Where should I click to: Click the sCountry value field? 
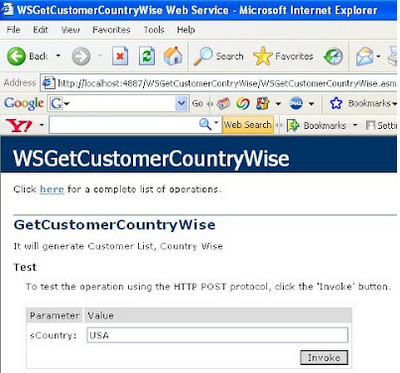coord(217,335)
